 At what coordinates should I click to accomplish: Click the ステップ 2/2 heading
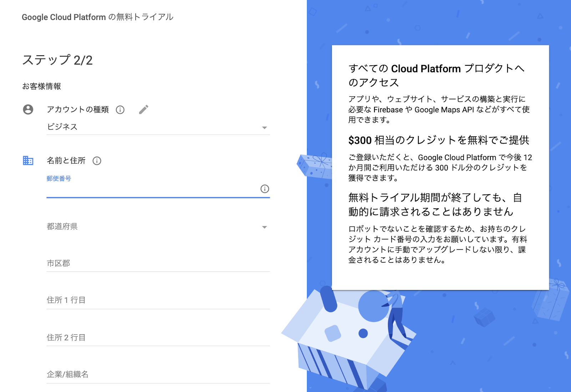(x=57, y=60)
